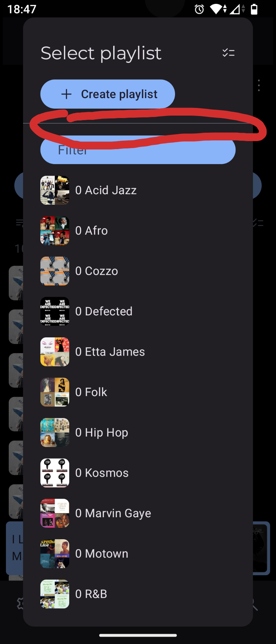Add to the 0 Hip Hop playlist

[x=102, y=433]
